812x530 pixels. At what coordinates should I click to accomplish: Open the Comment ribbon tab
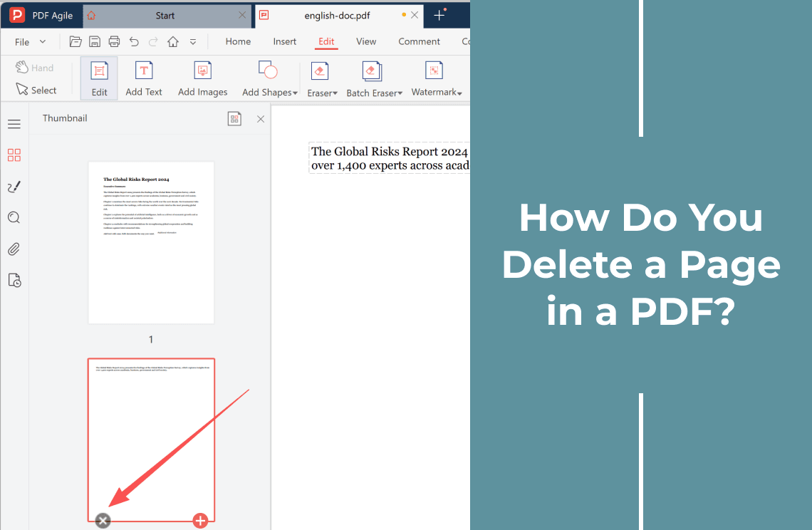(419, 41)
